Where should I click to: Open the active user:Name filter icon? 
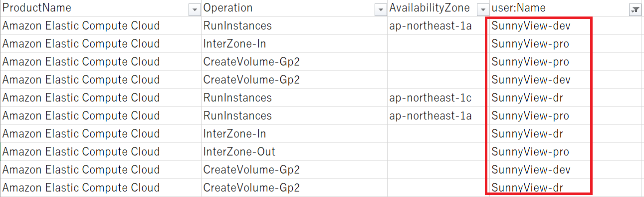coord(635,9)
